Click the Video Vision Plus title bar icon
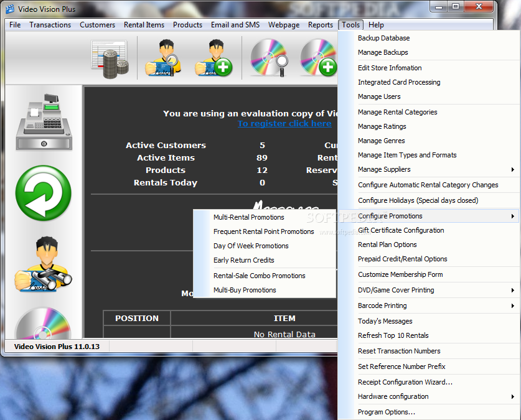The image size is (521, 420). (x=10, y=9)
